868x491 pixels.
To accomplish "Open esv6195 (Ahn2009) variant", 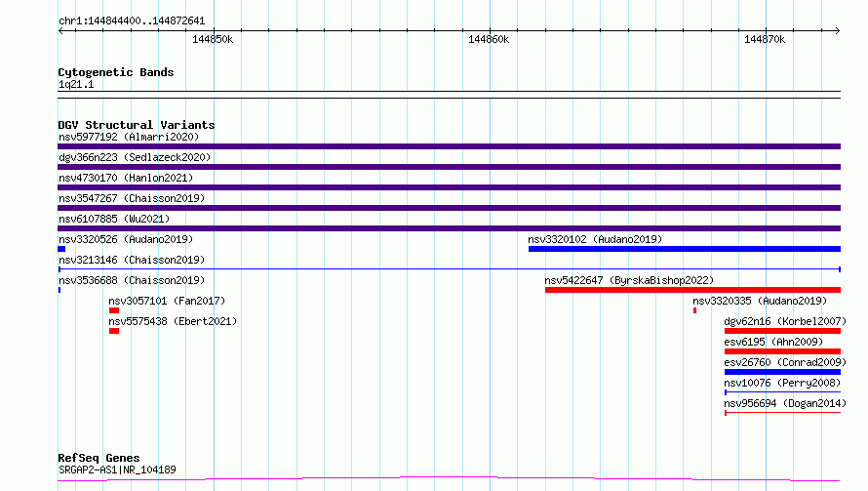I will tap(774, 342).
